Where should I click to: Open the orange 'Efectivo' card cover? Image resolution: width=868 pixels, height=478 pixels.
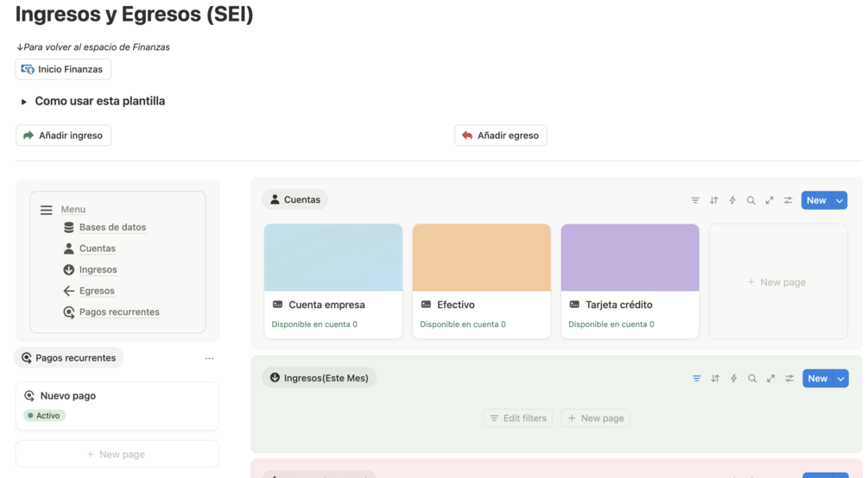[481, 257]
